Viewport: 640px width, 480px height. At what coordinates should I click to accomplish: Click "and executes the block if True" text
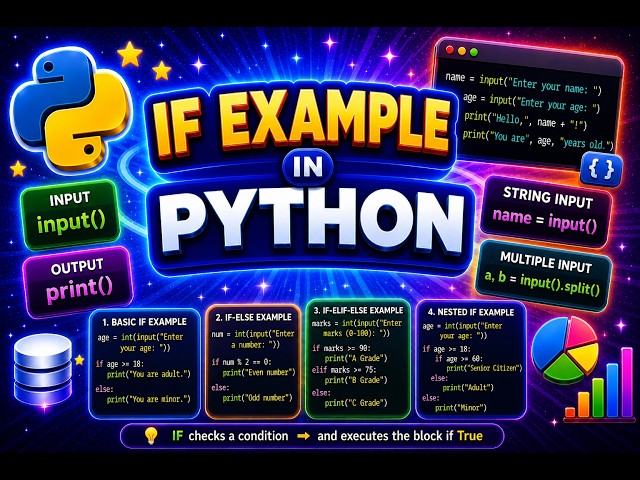pyautogui.click(x=400, y=436)
